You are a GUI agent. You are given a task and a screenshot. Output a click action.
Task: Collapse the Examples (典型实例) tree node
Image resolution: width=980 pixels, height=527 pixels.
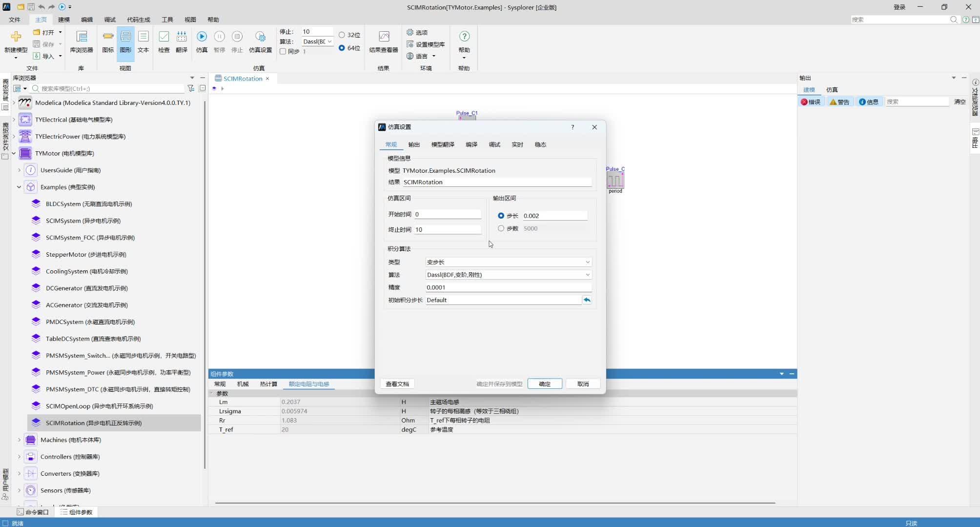[19, 187]
